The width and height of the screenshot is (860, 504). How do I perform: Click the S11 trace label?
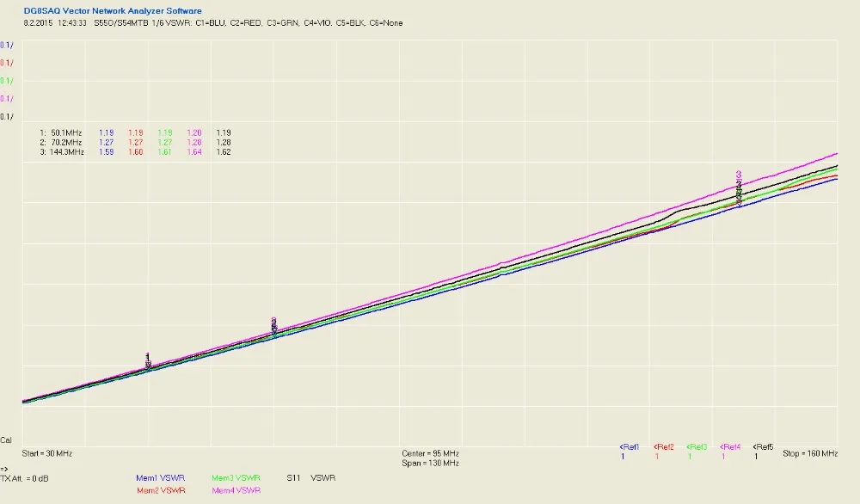click(x=293, y=478)
